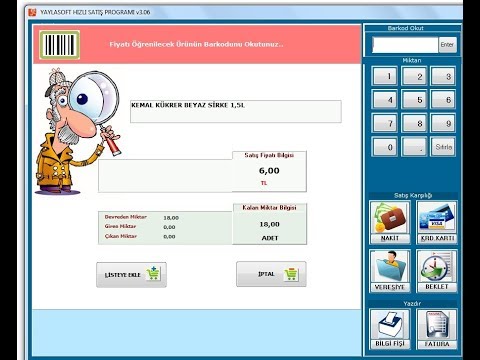480x360 pixels.
Task: Tap keypad digit 7
Action: [x=385, y=123]
